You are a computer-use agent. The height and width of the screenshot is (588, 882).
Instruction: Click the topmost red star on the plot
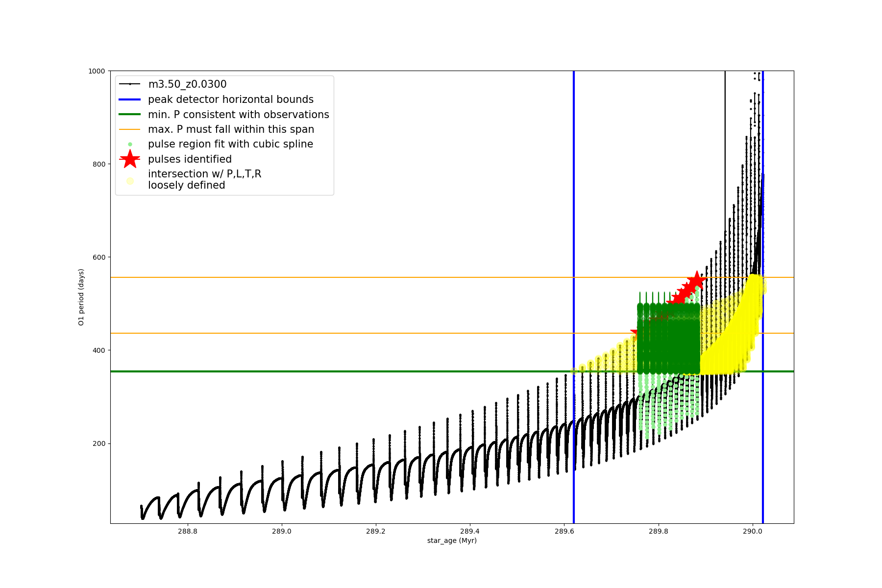pos(696,281)
